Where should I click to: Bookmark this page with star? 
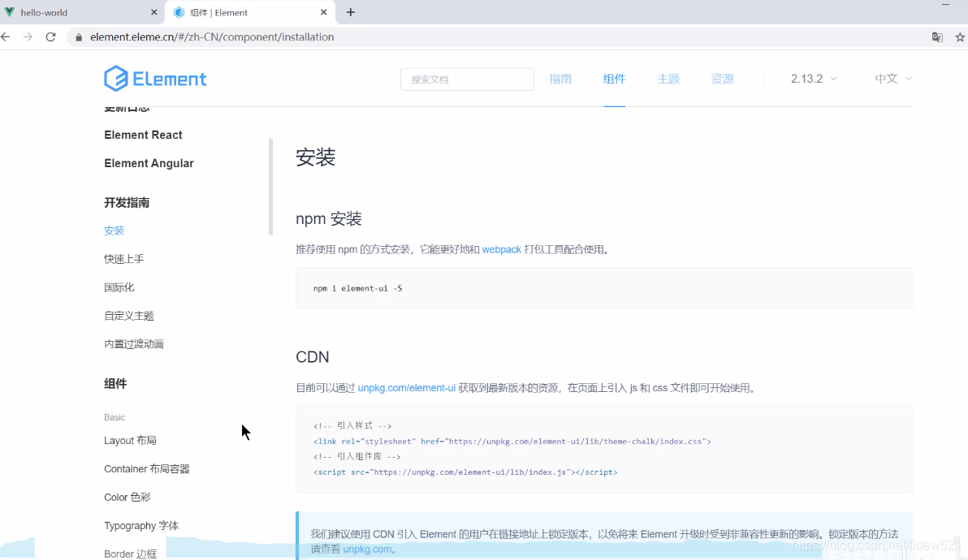click(x=959, y=37)
